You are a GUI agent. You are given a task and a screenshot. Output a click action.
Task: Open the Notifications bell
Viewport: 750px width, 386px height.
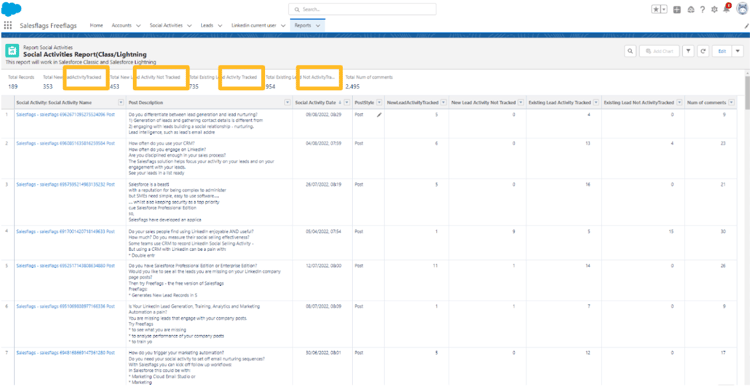(727, 9)
